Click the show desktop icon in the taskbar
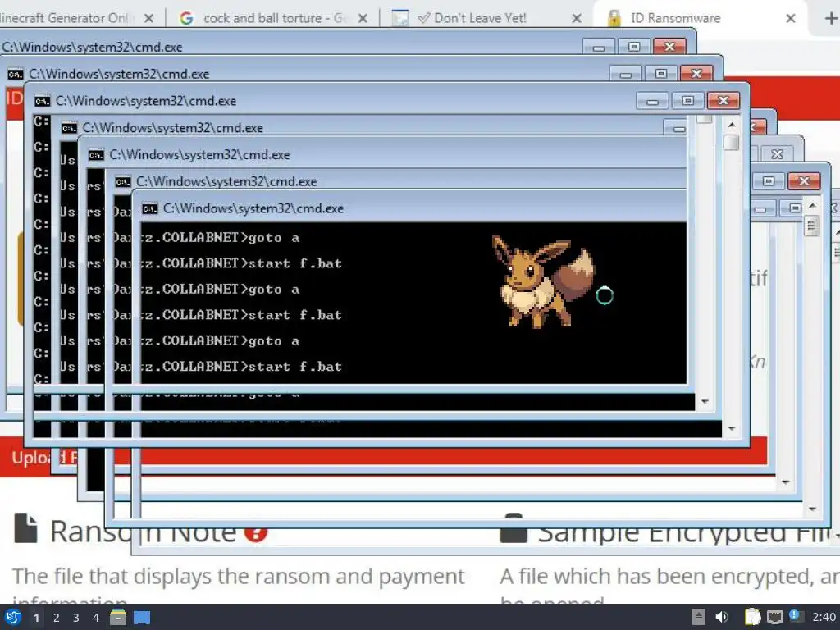This screenshot has width=840, height=630. [x=142, y=618]
